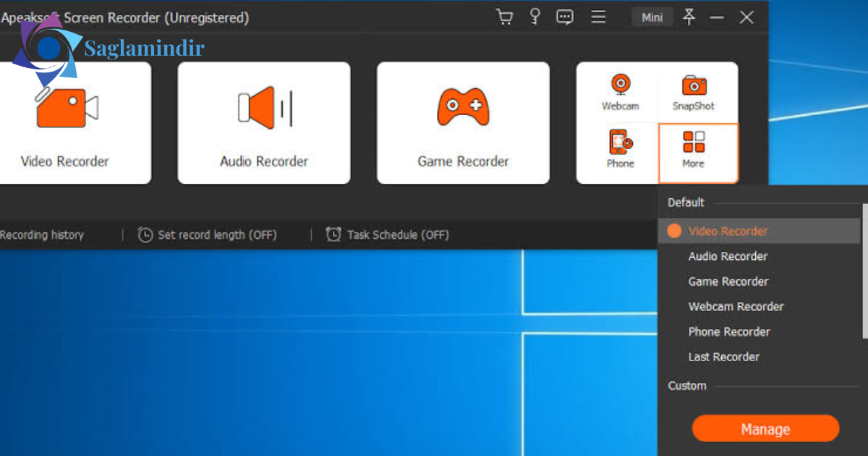Toggle Set record length (OFF)

tap(217, 235)
